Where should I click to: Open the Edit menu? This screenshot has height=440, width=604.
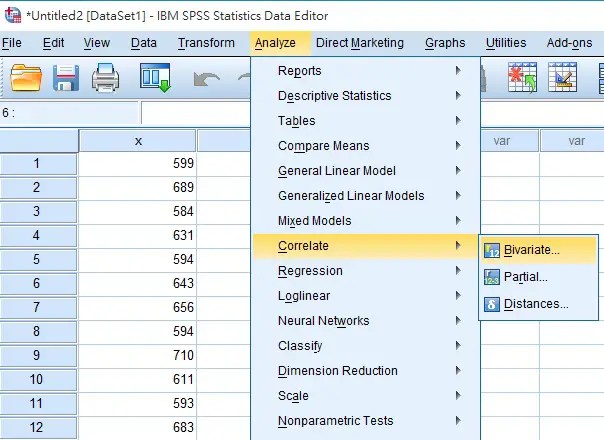pos(54,43)
